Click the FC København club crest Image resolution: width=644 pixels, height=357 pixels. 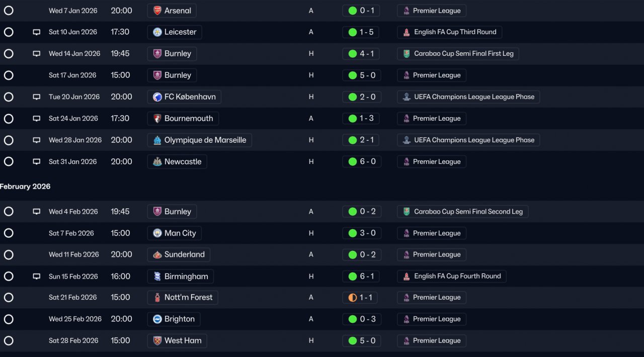(157, 97)
